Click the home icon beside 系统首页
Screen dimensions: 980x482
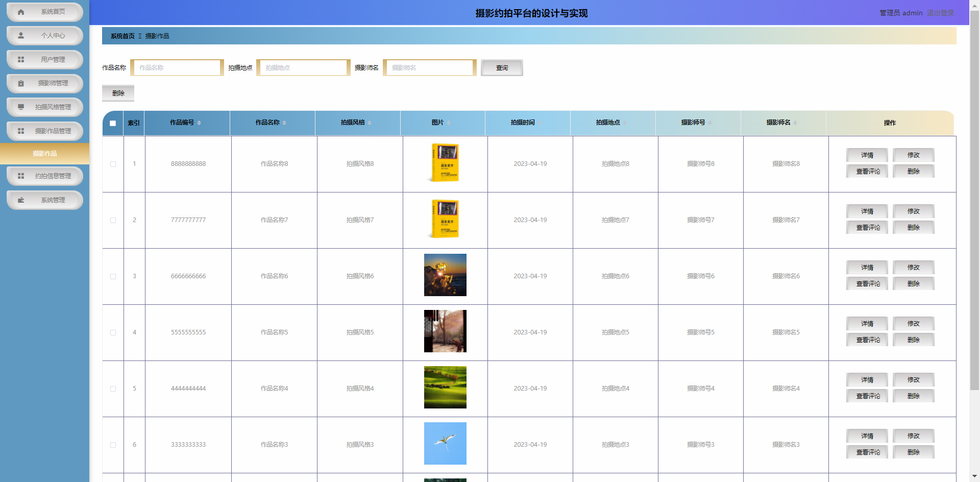(21, 12)
